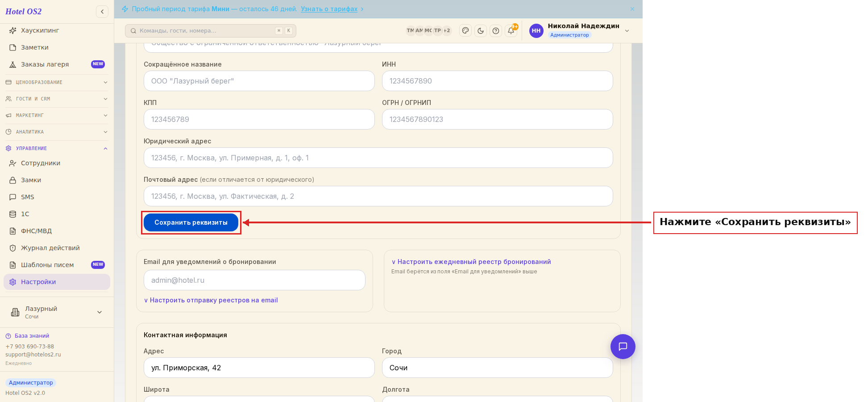Click the Сохранить реквизиты button

(191, 222)
